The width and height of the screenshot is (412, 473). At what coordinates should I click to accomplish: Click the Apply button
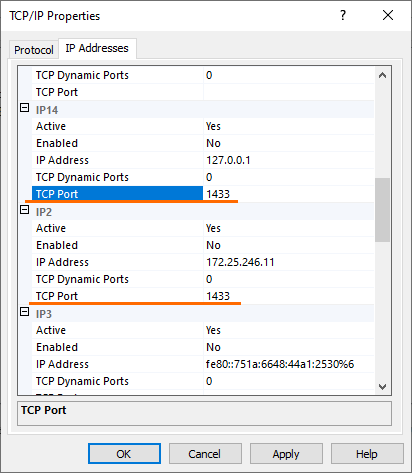coord(286,454)
